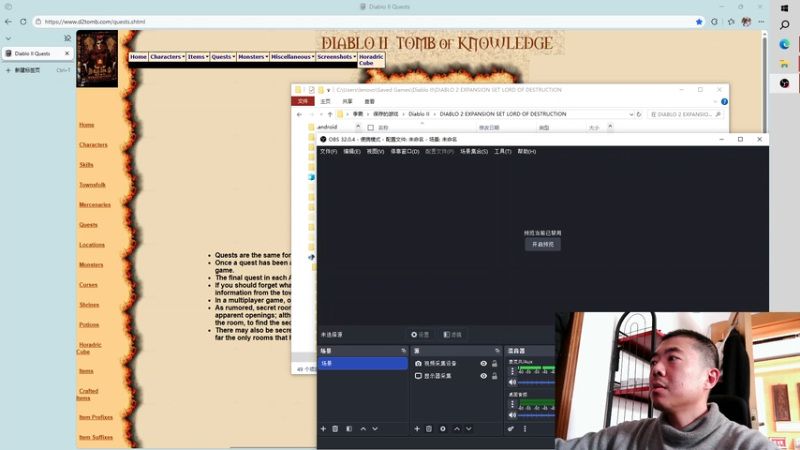Open Townsfolk link in site sidebar

click(x=92, y=185)
